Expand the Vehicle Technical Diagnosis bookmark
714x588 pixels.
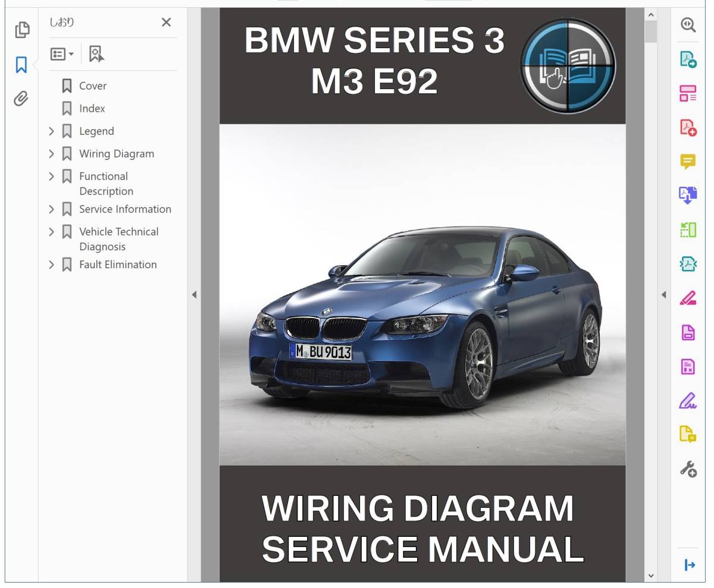coord(51,232)
